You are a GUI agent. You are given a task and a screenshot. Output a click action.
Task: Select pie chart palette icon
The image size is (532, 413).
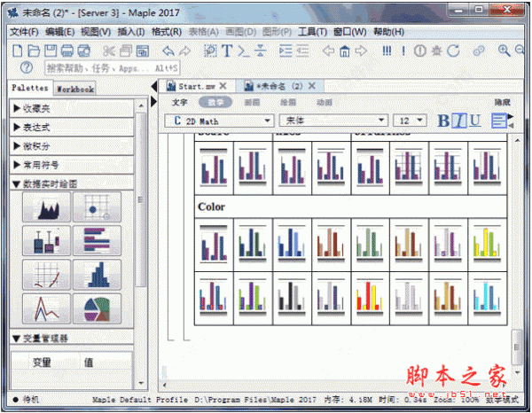[x=97, y=308]
